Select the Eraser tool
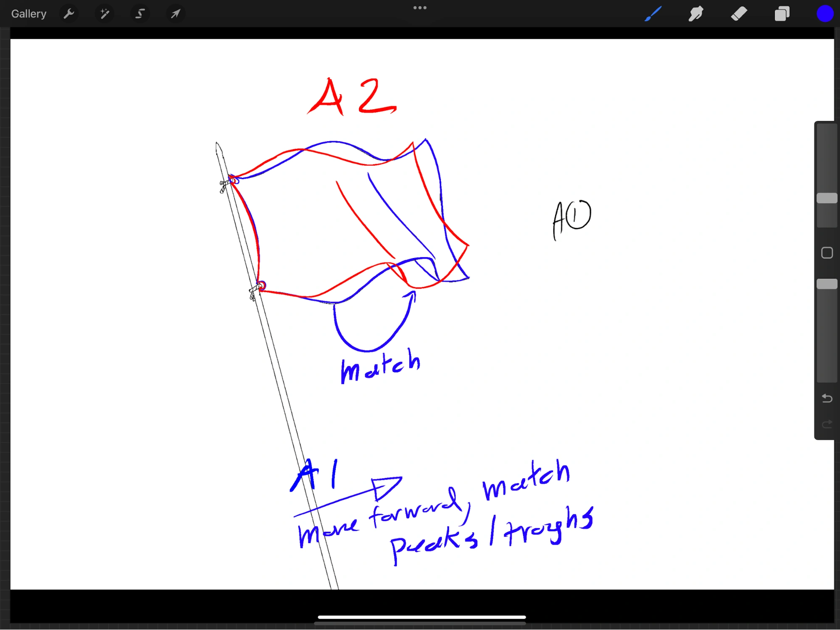The width and height of the screenshot is (840, 630). [x=739, y=14]
